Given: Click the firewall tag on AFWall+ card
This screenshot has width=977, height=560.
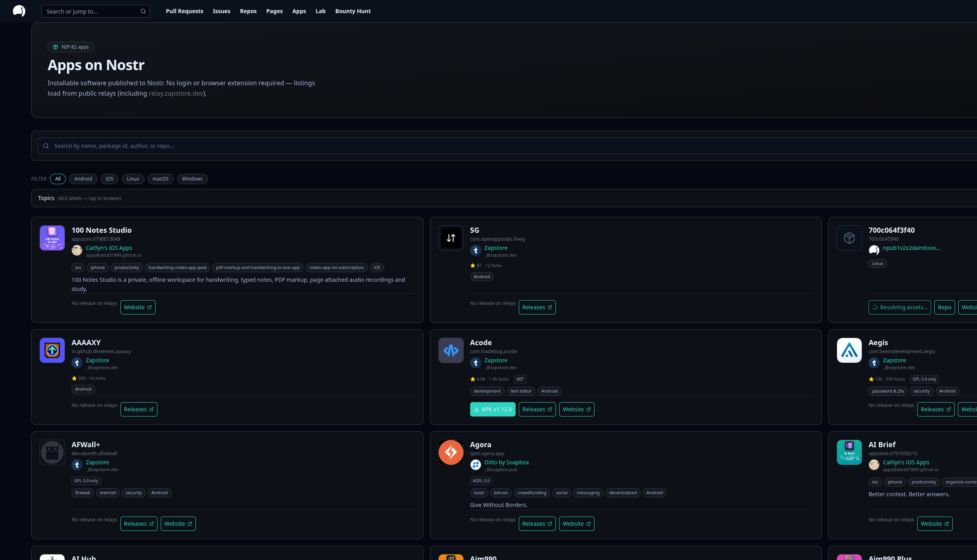Looking at the screenshot, I should 83,493.
